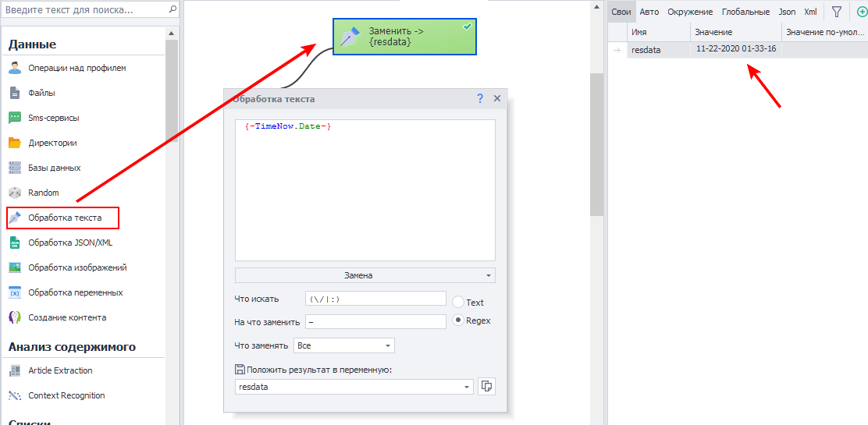The width and height of the screenshot is (868, 425).
Task: Click the canvas vertical scrollbar thumb
Action: 596,145
